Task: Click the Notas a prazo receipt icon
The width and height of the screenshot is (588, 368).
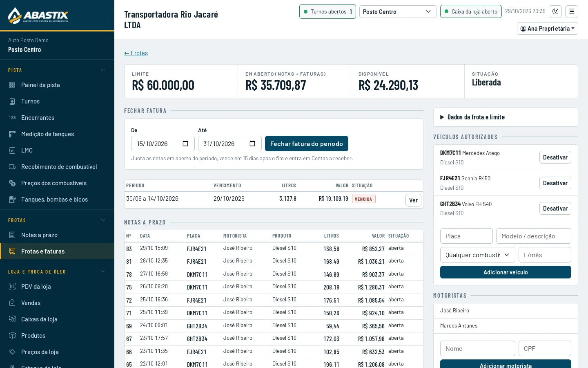Action: (x=12, y=235)
